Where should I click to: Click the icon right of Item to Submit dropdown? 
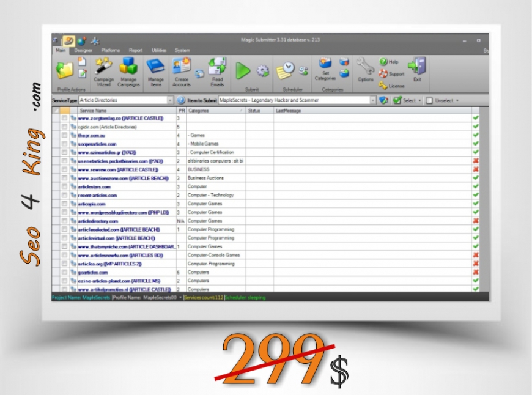click(x=383, y=100)
